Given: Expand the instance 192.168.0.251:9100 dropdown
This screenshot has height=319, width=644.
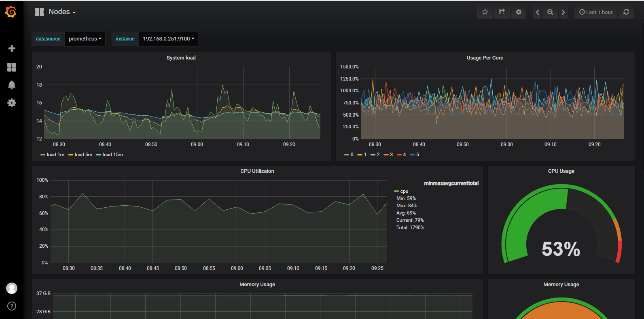Looking at the screenshot, I should click(168, 39).
